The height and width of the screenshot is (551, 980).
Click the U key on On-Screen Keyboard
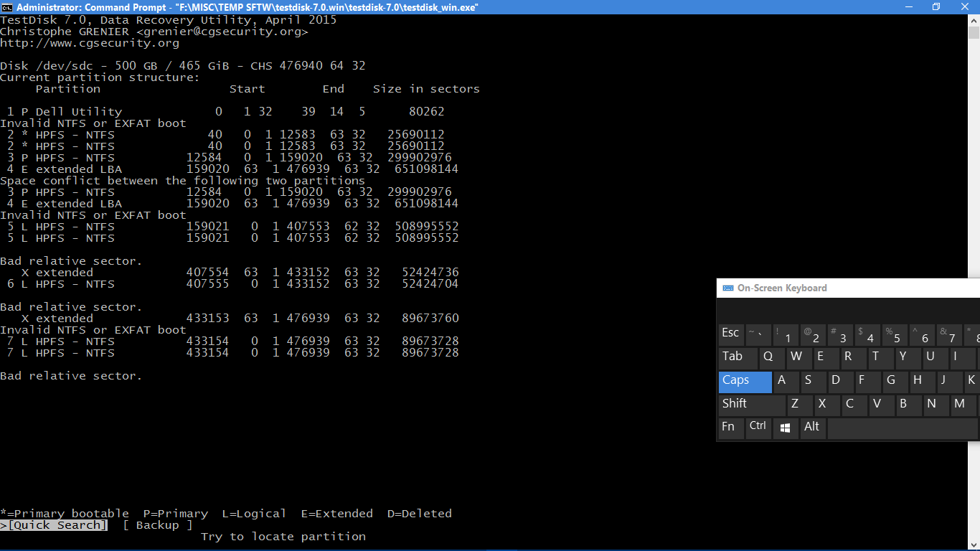[x=936, y=358]
